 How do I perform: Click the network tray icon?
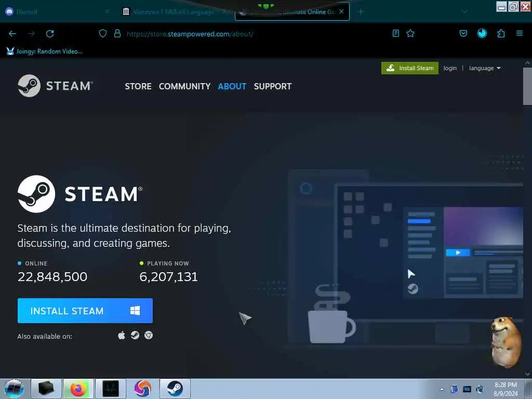pos(467,389)
